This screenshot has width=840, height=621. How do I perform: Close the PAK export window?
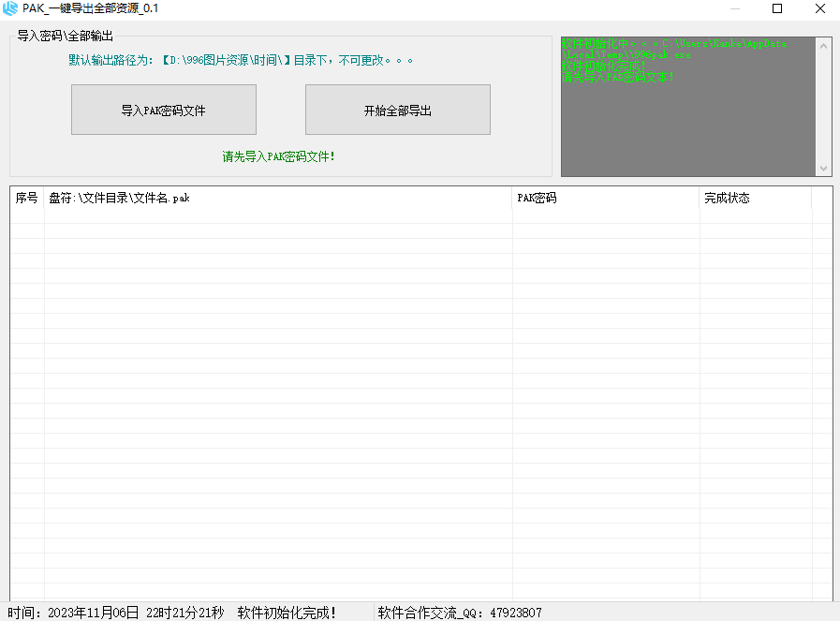[x=819, y=8]
